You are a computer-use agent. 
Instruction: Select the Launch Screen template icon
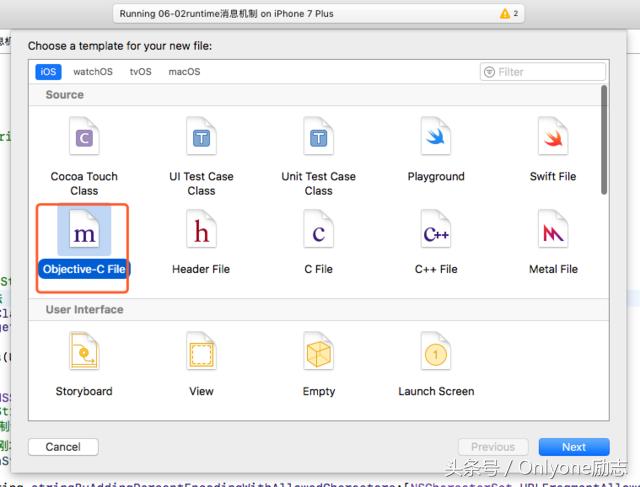coord(436,351)
